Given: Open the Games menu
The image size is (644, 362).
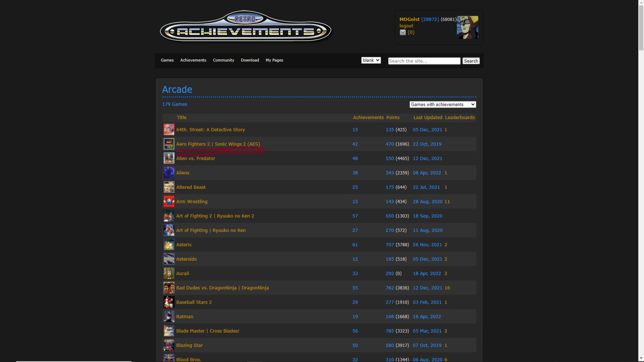Looking at the screenshot, I should 167,60.
